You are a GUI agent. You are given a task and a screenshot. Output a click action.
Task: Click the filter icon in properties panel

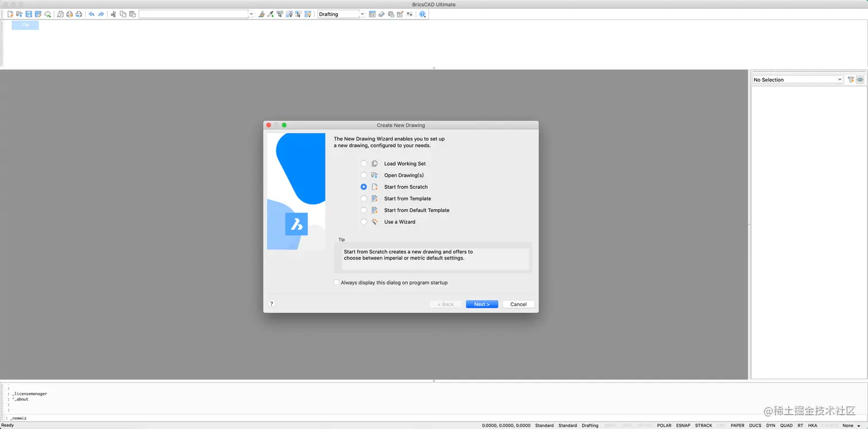(x=851, y=80)
